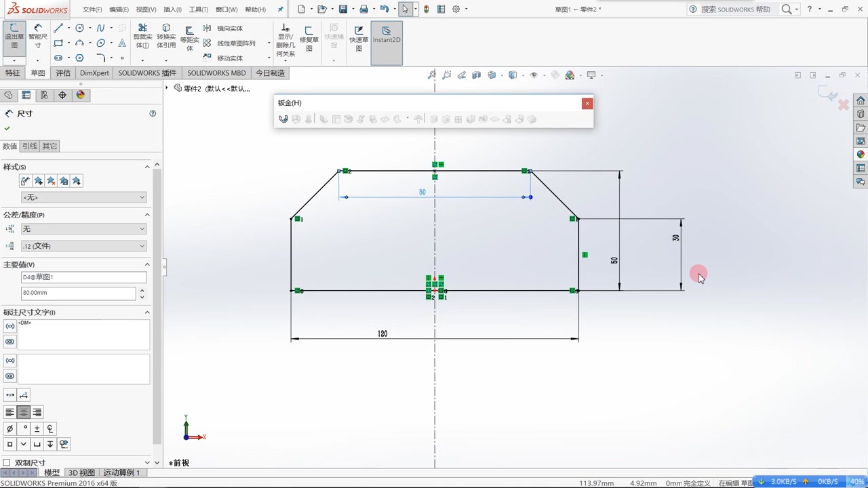The image size is (868, 488).
Task: Switch to the 评估 (Evaluate) ribbon tab
Action: click(63, 73)
